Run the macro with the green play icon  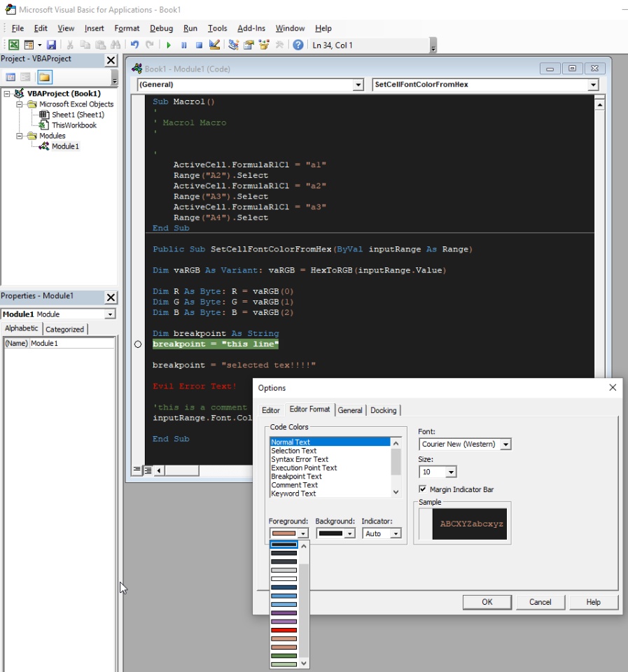coord(169,45)
